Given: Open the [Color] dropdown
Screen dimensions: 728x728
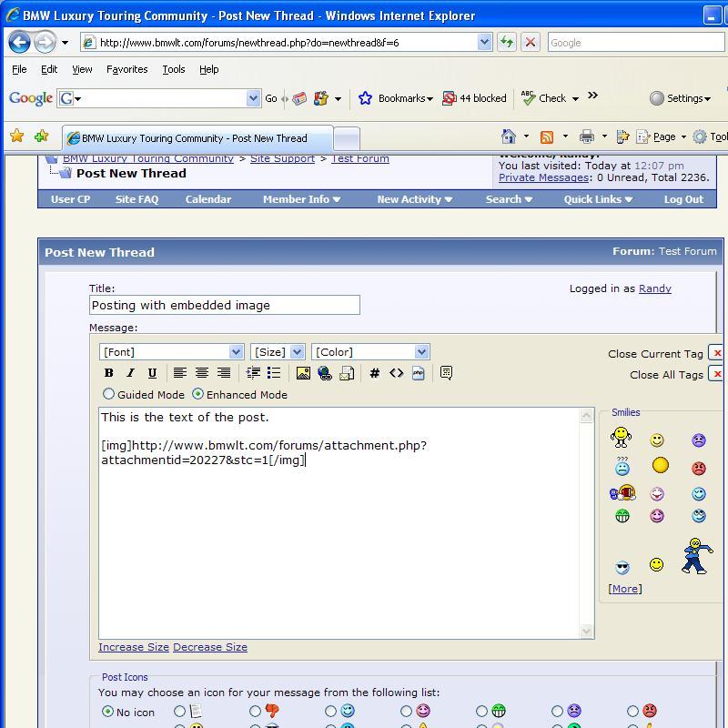Looking at the screenshot, I should click(x=370, y=352).
